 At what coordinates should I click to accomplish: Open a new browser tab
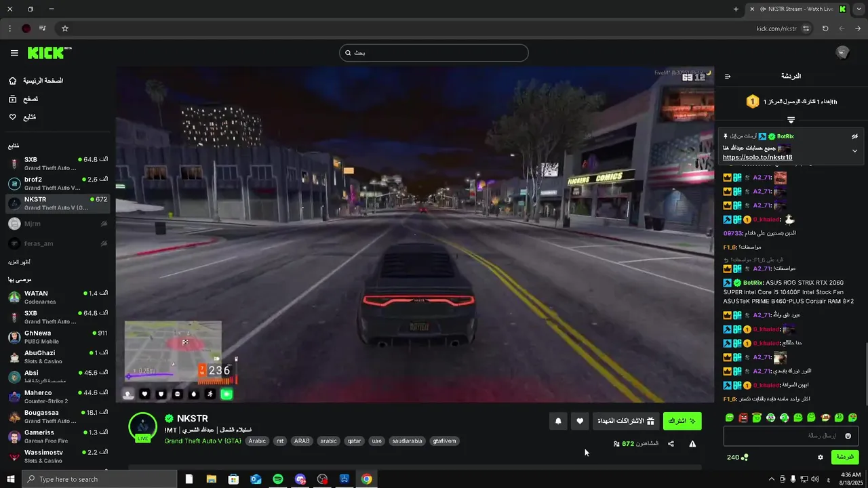pyautogui.click(x=736, y=9)
